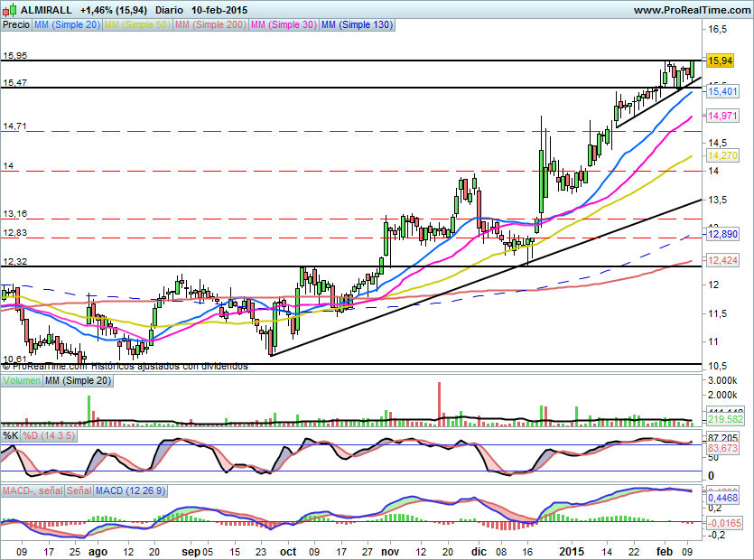Screen dimensions: 754x560
Task: Click the yellow 15,94 current price tag
Action: pyautogui.click(x=720, y=61)
